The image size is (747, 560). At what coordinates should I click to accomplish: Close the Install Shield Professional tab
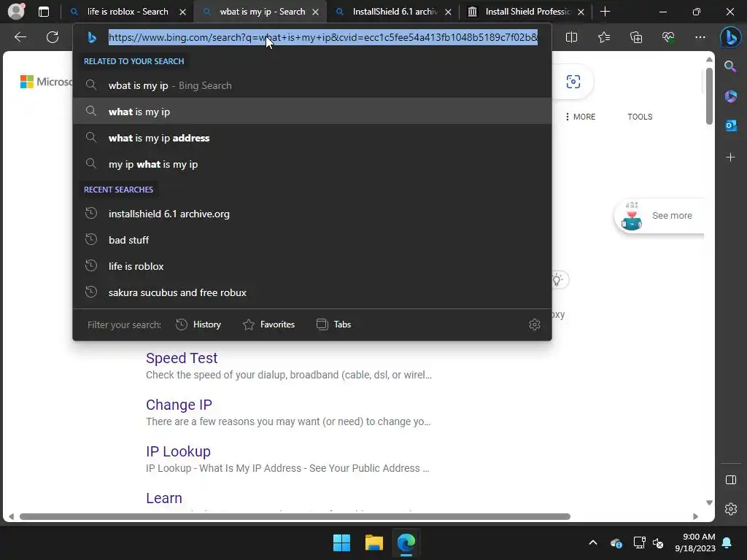[581, 12]
